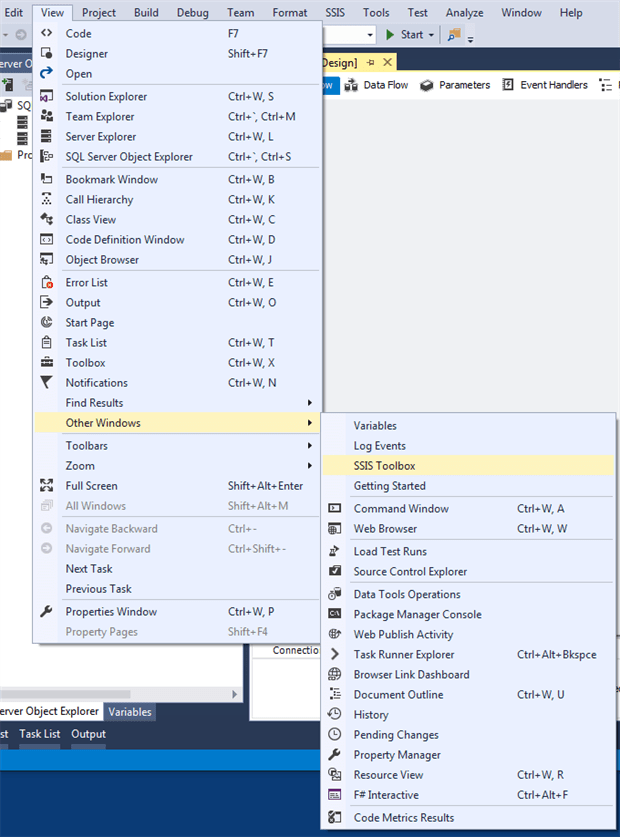
Task: Select Previous Task in the View menu
Action: pyautogui.click(x=178, y=589)
